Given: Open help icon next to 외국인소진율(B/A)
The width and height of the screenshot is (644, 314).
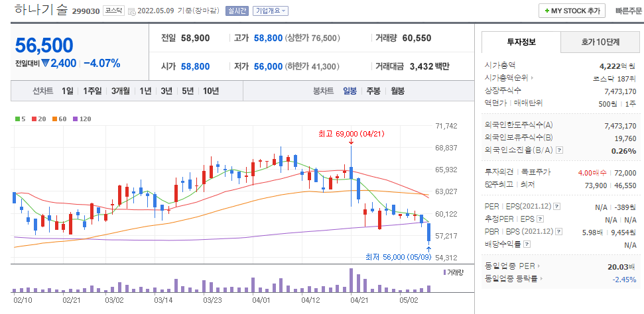Looking at the screenshot, I should click(x=559, y=150).
